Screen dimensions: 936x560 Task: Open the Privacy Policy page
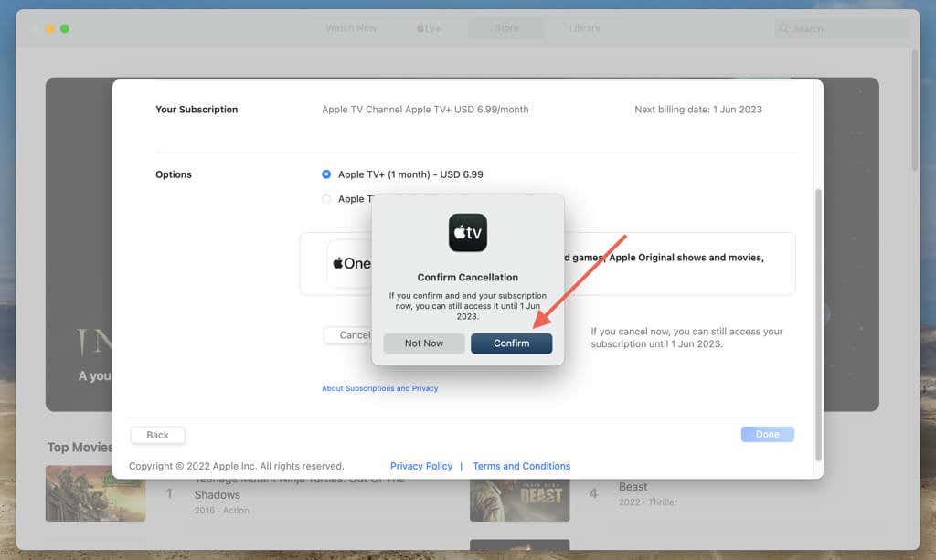pos(420,466)
